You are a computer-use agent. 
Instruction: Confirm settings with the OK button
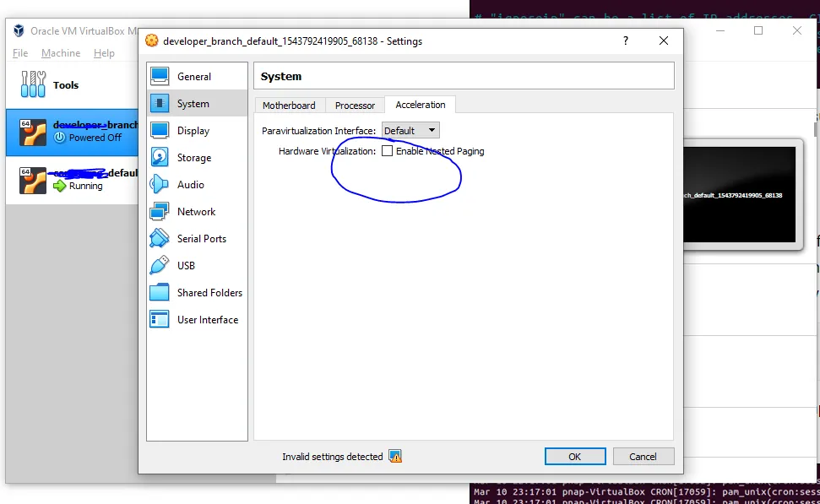[x=575, y=457]
